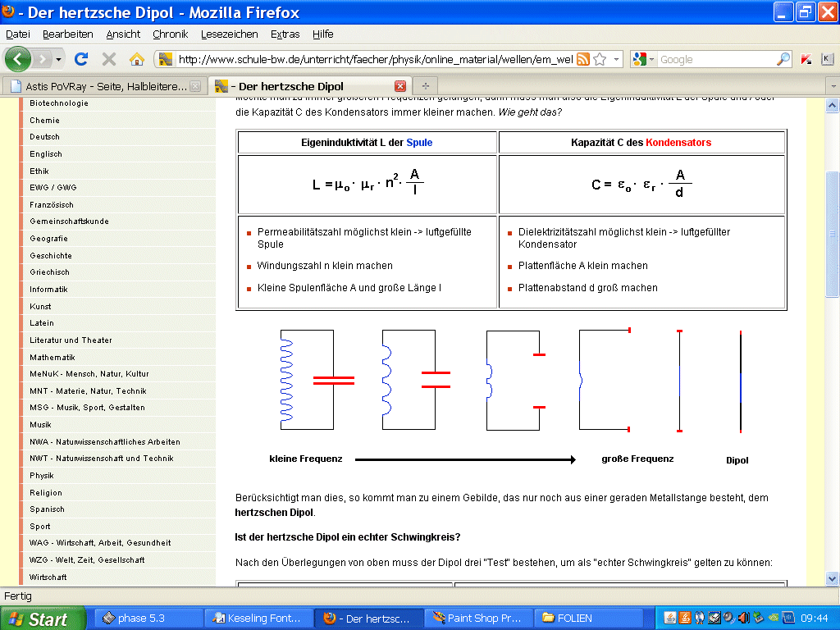This screenshot has width=840, height=630.
Task: Open the Geschichte subject link
Action: point(51,256)
